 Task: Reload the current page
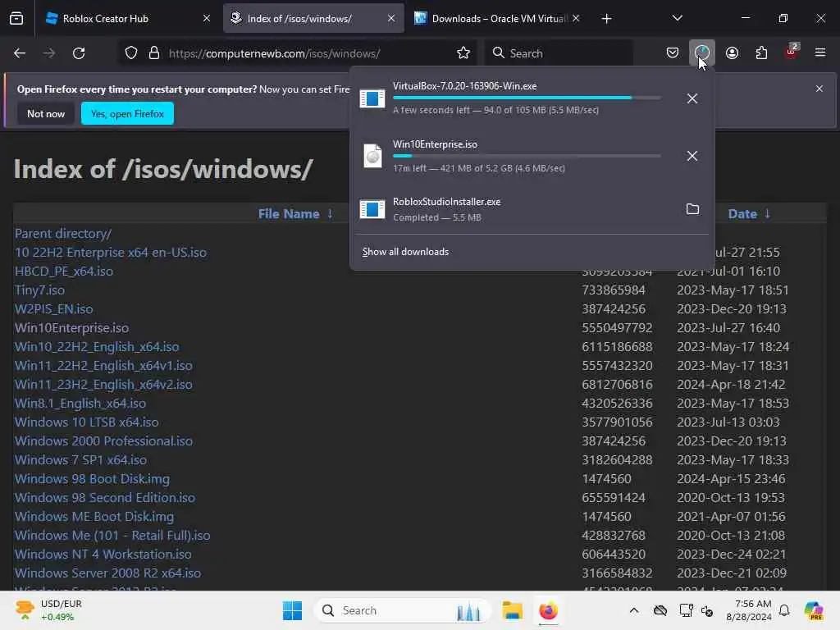(79, 53)
